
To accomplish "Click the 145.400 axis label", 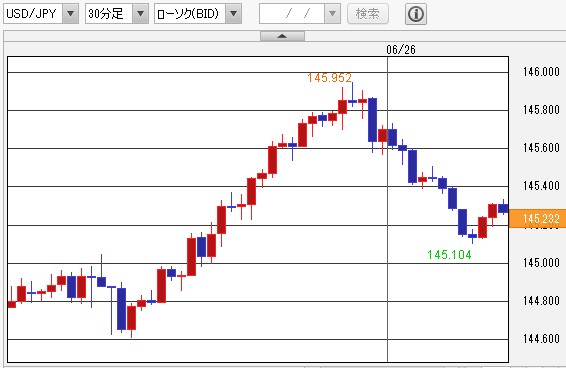I will pos(541,186).
